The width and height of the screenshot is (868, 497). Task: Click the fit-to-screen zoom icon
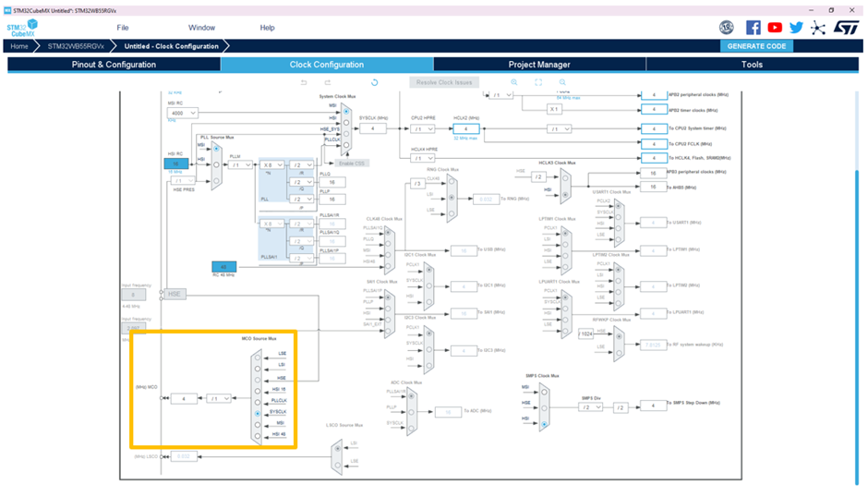coord(538,82)
